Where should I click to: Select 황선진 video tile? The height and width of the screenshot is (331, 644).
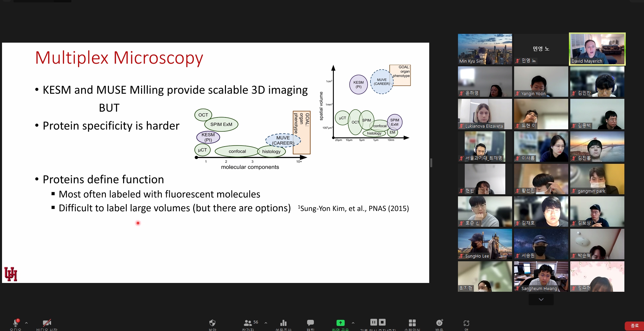[x=541, y=179]
